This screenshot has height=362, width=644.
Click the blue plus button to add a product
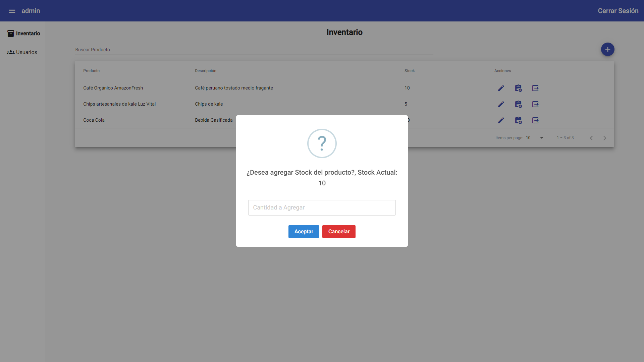608,49
